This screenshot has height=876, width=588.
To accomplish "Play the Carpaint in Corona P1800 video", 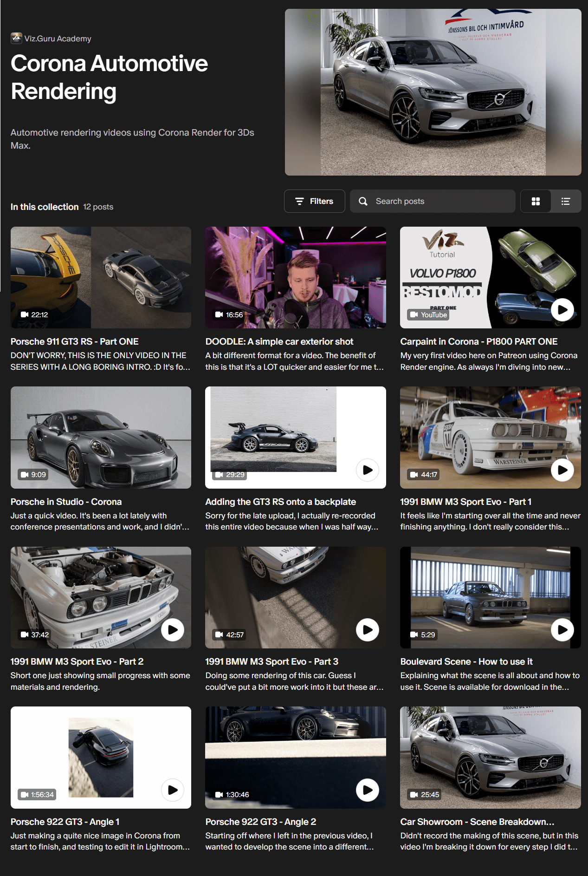I will coord(562,310).
